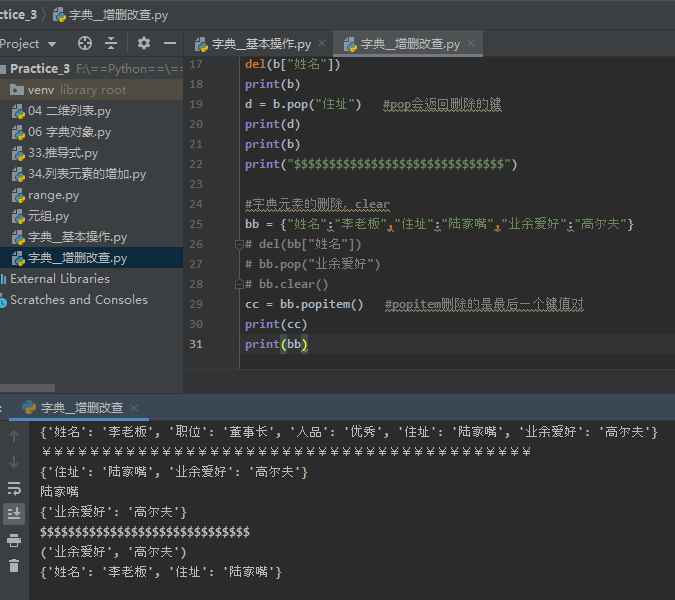Click the collapse all icon in Project toolbar
This screenshot has height=600, width=675.
(111, 43)
